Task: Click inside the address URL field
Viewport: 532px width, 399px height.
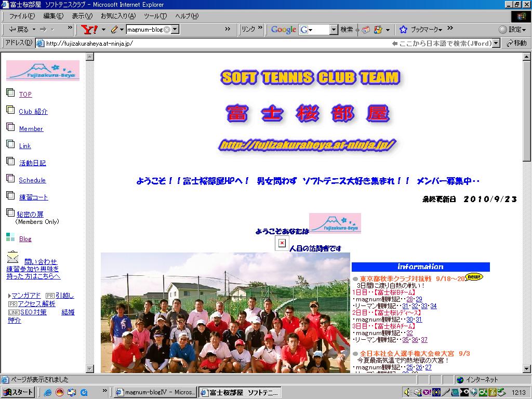Action: pos(217,43)
